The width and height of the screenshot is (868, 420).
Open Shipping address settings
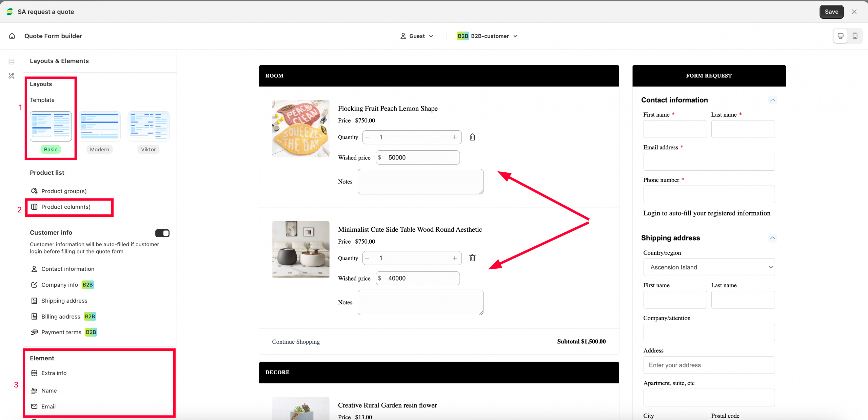coord(64,301)
